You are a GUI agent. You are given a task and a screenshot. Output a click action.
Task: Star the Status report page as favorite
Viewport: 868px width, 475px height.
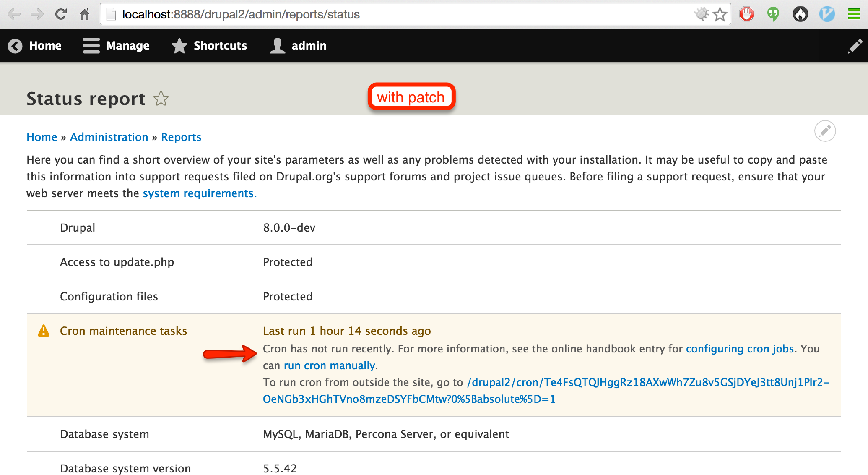click(x=161, y=99)
